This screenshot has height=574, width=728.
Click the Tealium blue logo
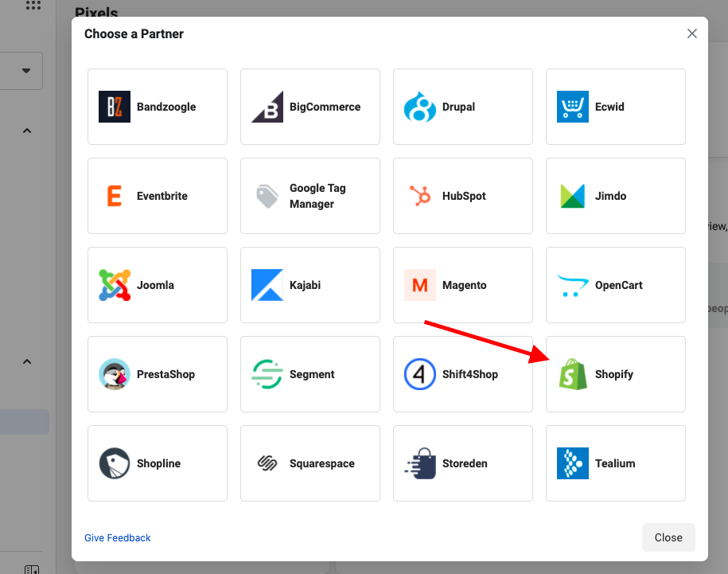tap(573, 463)
